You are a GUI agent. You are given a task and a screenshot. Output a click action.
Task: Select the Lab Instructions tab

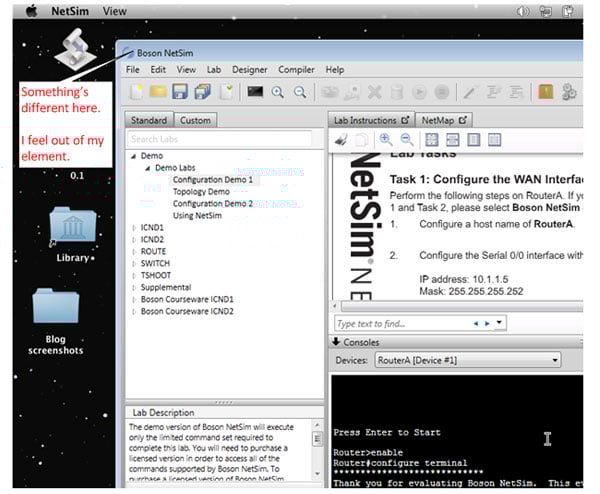(371, 120)
